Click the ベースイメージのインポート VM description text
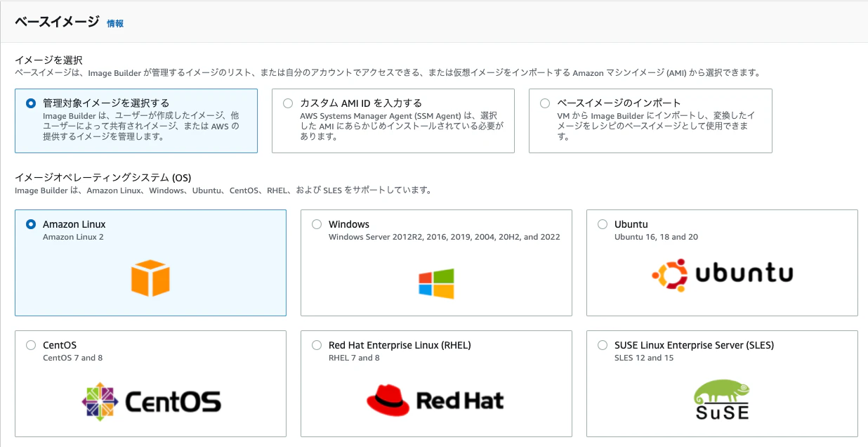868x447 pixels. 657,126
